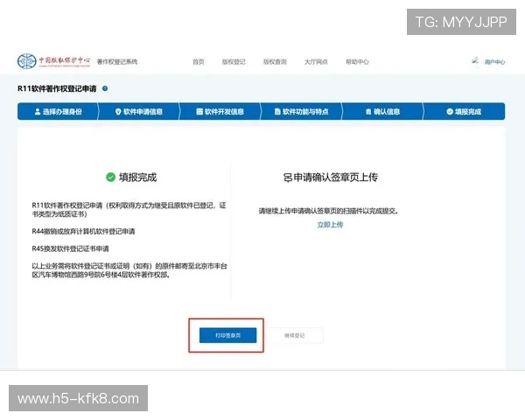Click the R45换发软件登记证书申请 line
This screenshot has height=420, width=525.
coord(70,248)
